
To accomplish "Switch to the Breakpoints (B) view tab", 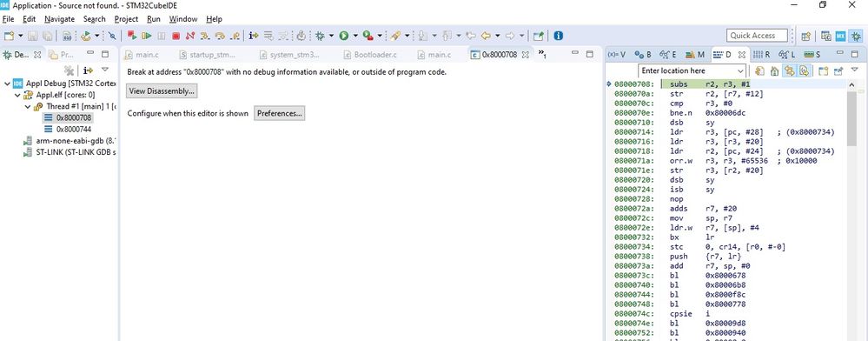I will click(643, 54).
